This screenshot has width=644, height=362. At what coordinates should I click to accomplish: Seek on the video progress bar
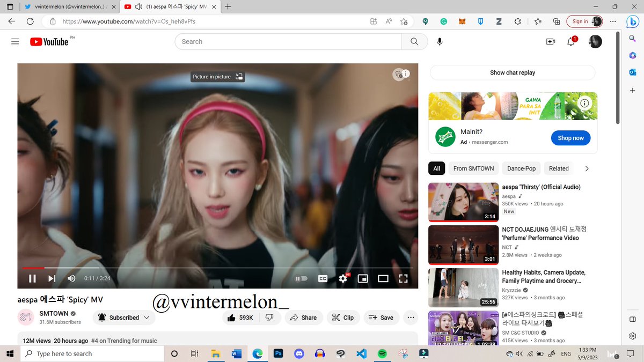click(x=217, y=268)
